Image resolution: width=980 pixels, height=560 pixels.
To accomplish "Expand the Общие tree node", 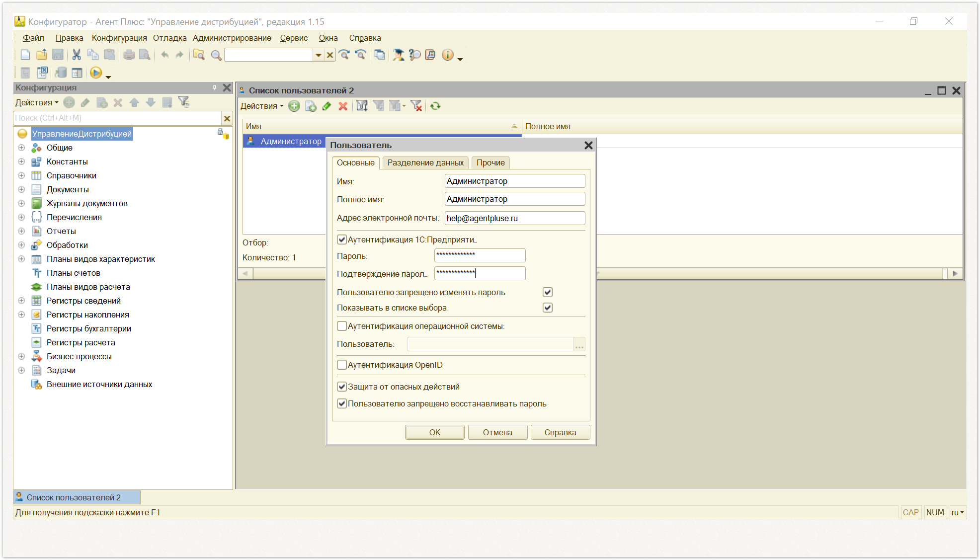I will (21, 148).
